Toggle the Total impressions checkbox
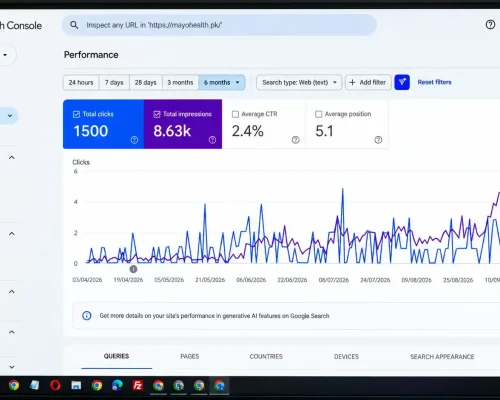 pos(157,114)
